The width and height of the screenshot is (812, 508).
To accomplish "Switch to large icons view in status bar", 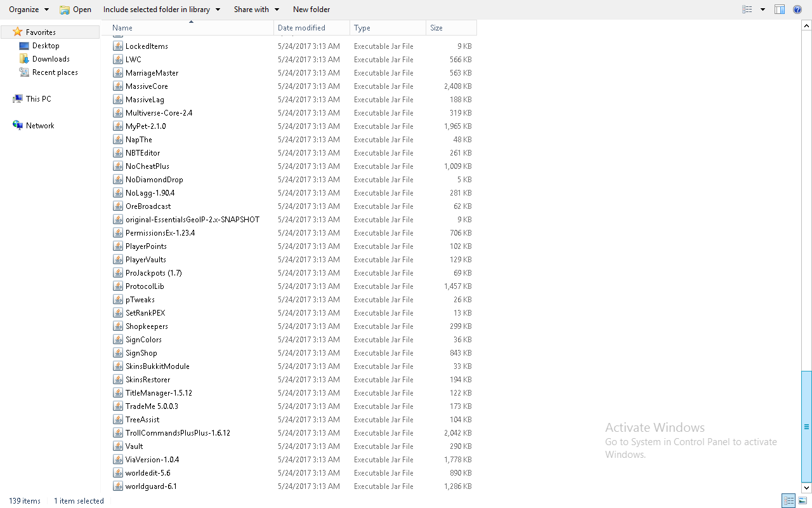I will pos(802,501).
